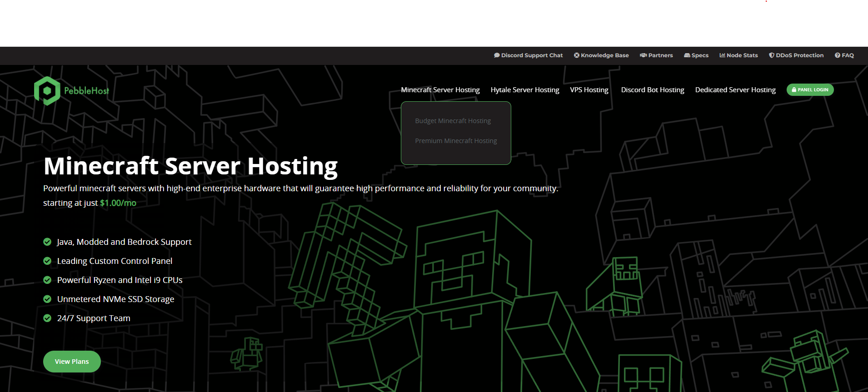Select Premium Minecraft Hosting from dropdown
This screenshot has width=868, height=392.
coord(456,141)
